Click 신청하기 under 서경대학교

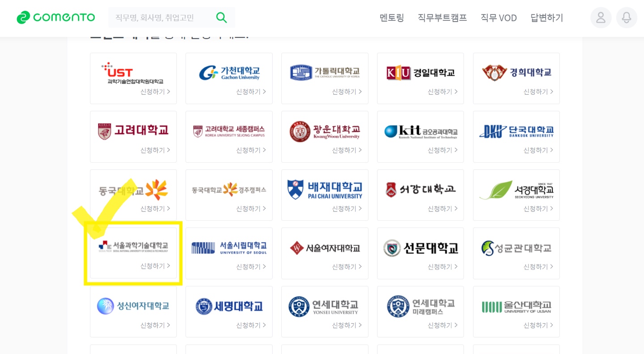(538, 209)
